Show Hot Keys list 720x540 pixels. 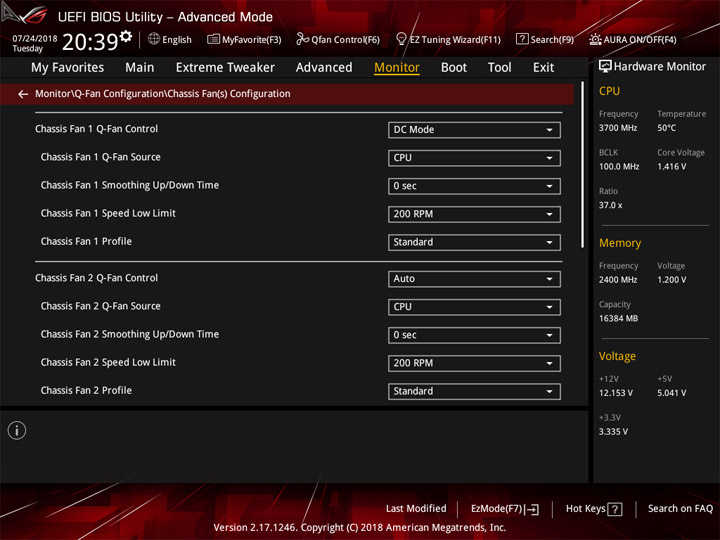[594, 509]
